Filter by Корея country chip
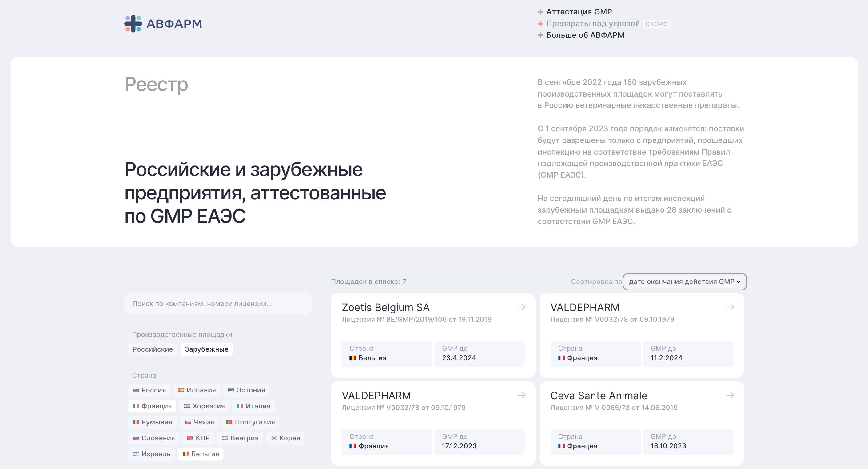 (285, 438)
